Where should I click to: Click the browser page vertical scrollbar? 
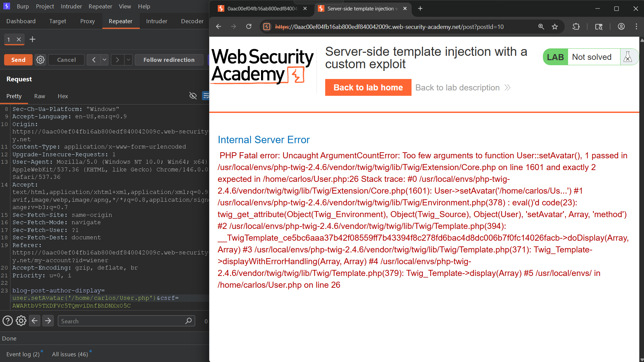click(x=642, y=199)
